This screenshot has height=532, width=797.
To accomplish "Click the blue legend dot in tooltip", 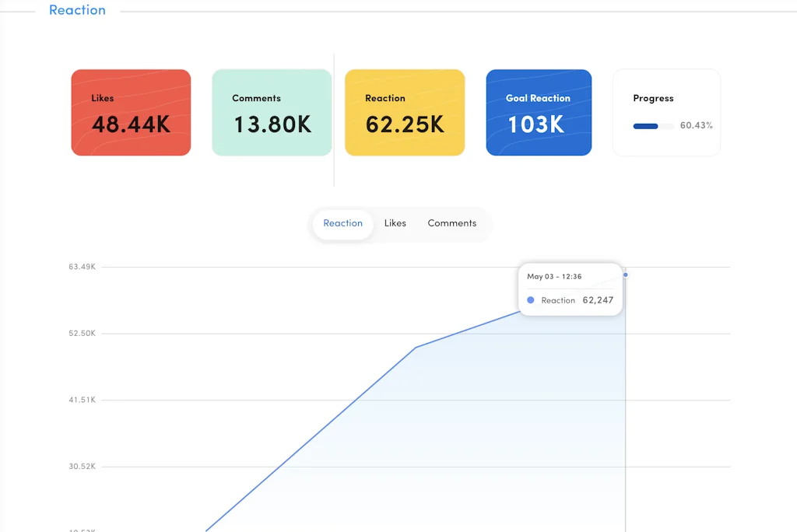I will click(x=531, y=300).
